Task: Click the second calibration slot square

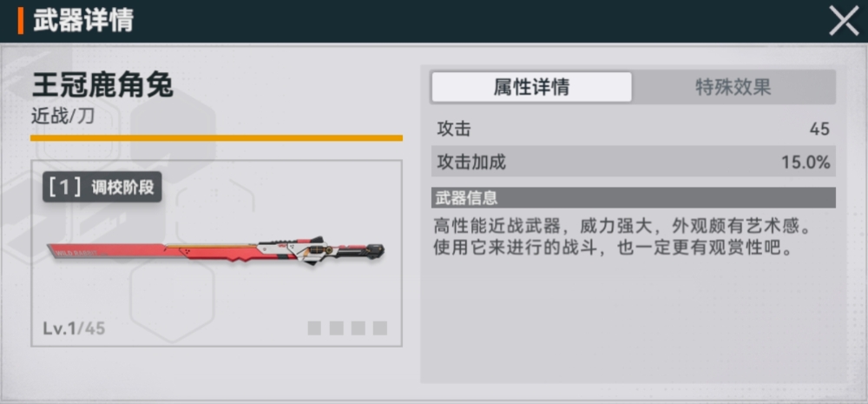Action: click(337, 328)
